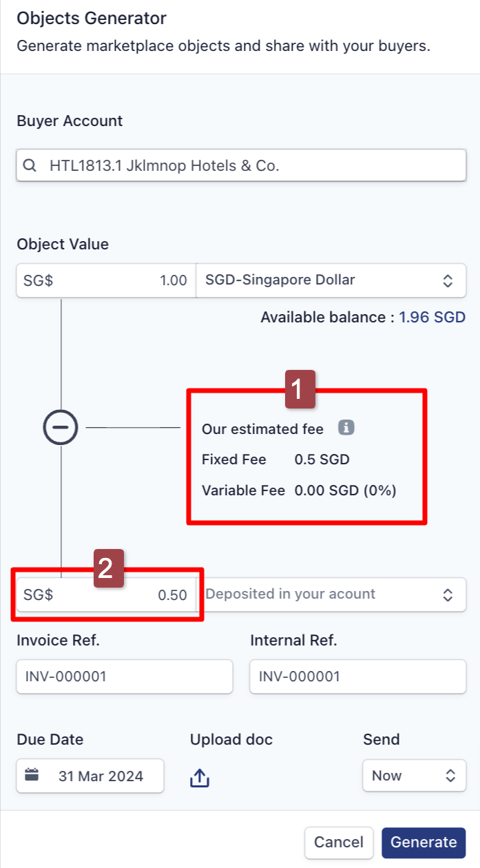480x868 pixels.
Task: Click the Invoice Ref. input field
Action: coord(125,676)
